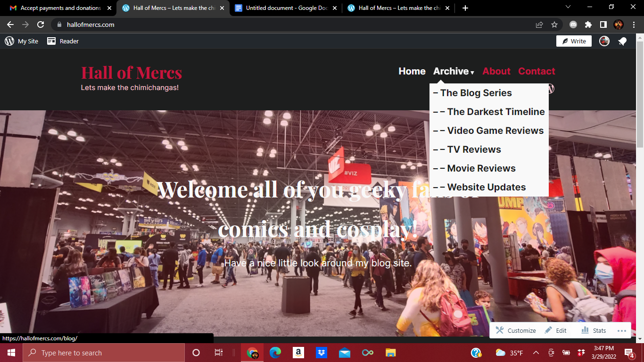
Task: Select Home in the site navigation
Action: click(x=412, y=71)
